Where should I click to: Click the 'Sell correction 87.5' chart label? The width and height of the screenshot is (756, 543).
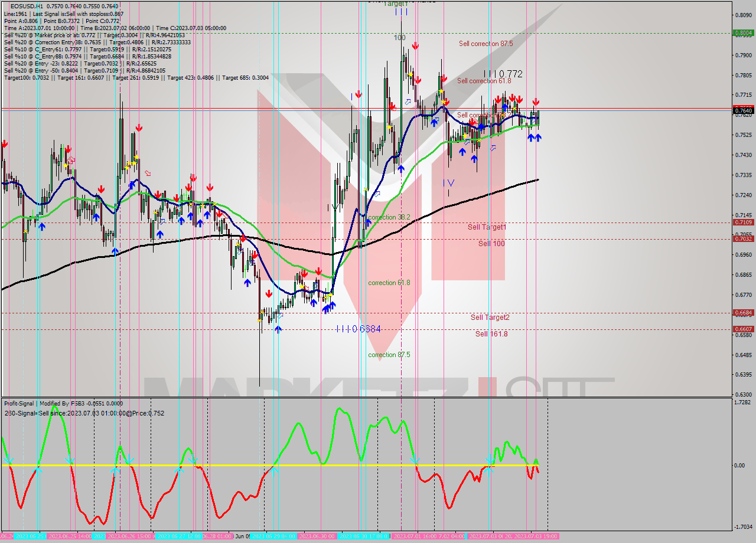coord(486,44)
